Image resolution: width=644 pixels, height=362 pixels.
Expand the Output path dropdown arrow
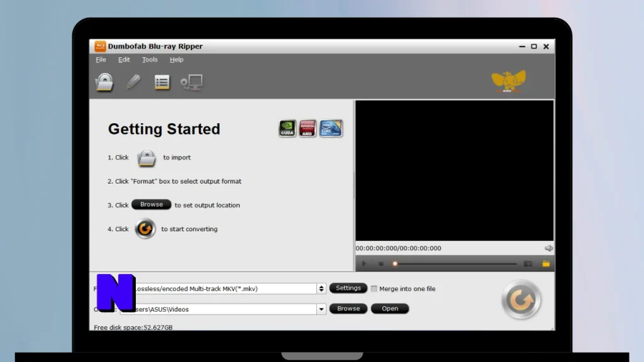click(x=321, y=309)
